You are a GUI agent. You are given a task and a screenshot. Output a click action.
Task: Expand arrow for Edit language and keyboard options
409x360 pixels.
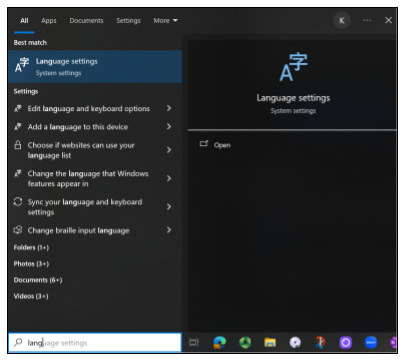click(x=169, y=108)
